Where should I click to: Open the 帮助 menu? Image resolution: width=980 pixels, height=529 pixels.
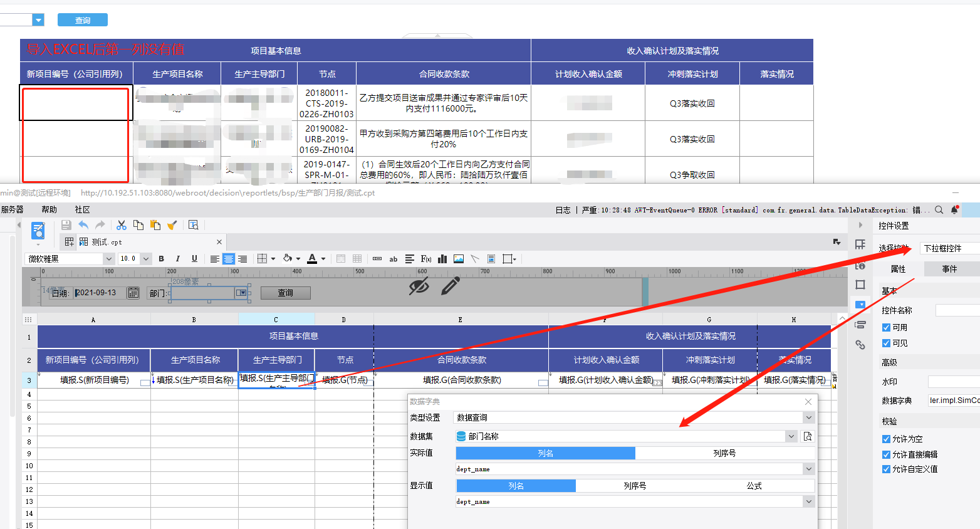tap(49, 209)
